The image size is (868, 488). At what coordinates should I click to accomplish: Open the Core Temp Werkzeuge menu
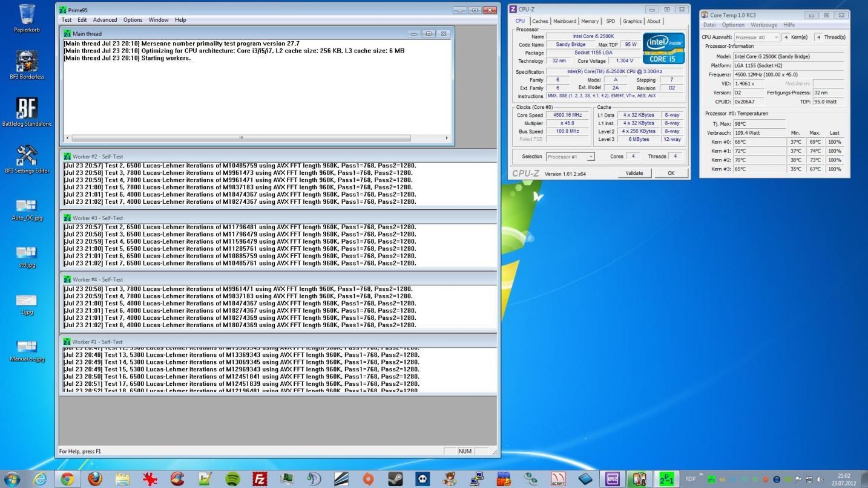point(764,25)
